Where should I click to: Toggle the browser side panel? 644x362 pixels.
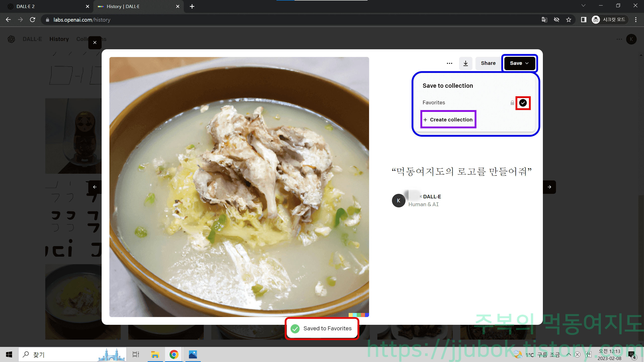pos(584,20)
